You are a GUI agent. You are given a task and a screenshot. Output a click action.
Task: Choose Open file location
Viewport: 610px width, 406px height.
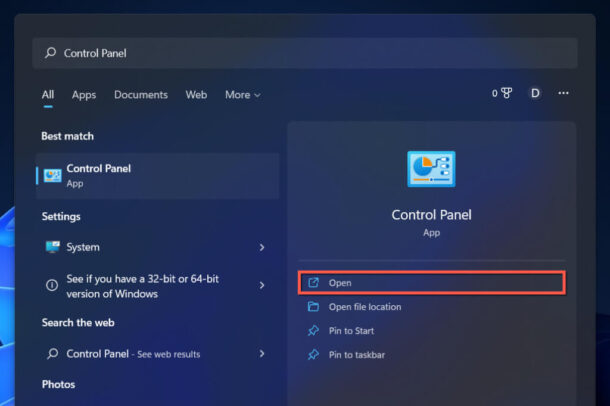click(x=432, y=307)
